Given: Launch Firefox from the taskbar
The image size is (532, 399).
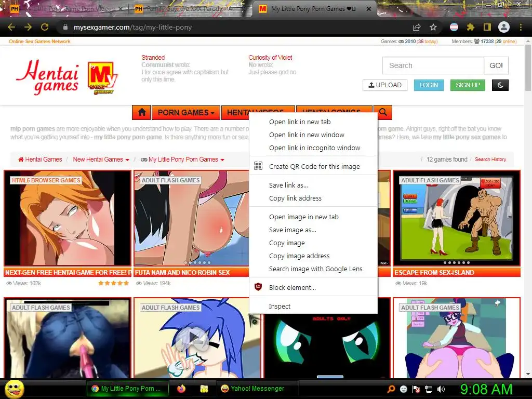Looking at the screenshot, I should click(181, 389).
